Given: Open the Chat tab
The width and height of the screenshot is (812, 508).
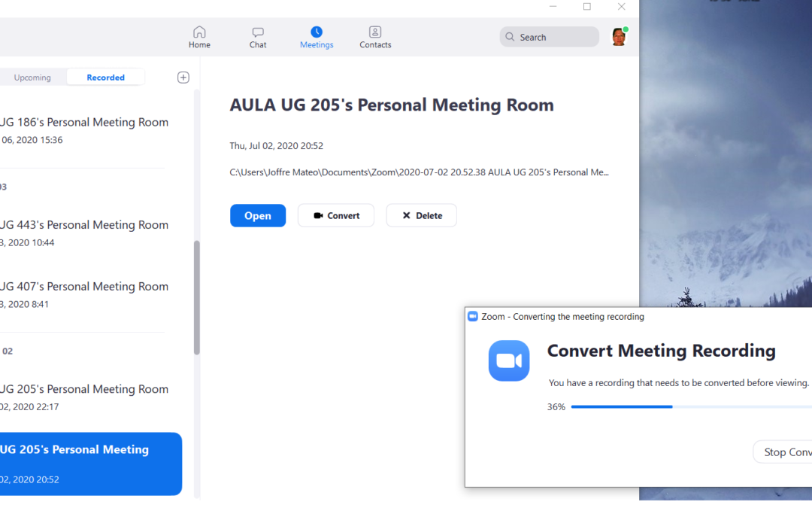Looking at the screenshot, I should (x=258, y=38).
